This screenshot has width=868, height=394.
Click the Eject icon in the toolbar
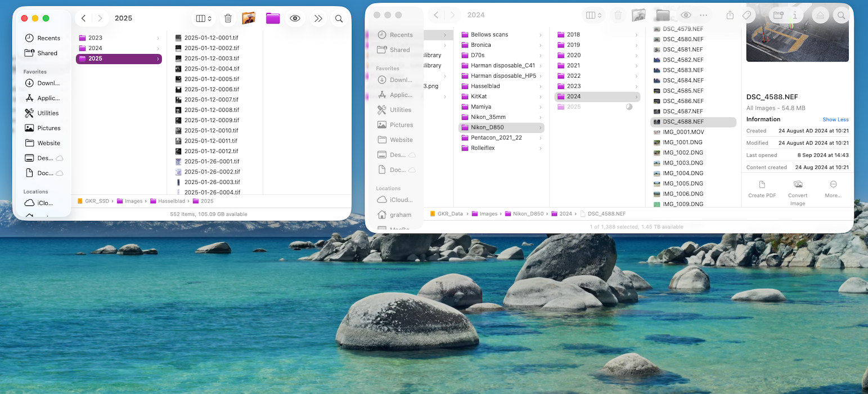click(x=820, y=15)
